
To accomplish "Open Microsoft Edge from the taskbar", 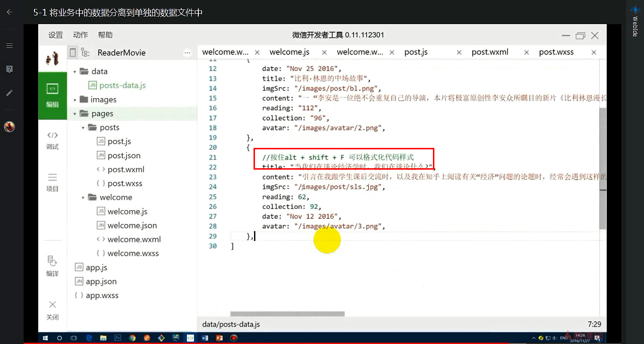I will pos(89,338).
